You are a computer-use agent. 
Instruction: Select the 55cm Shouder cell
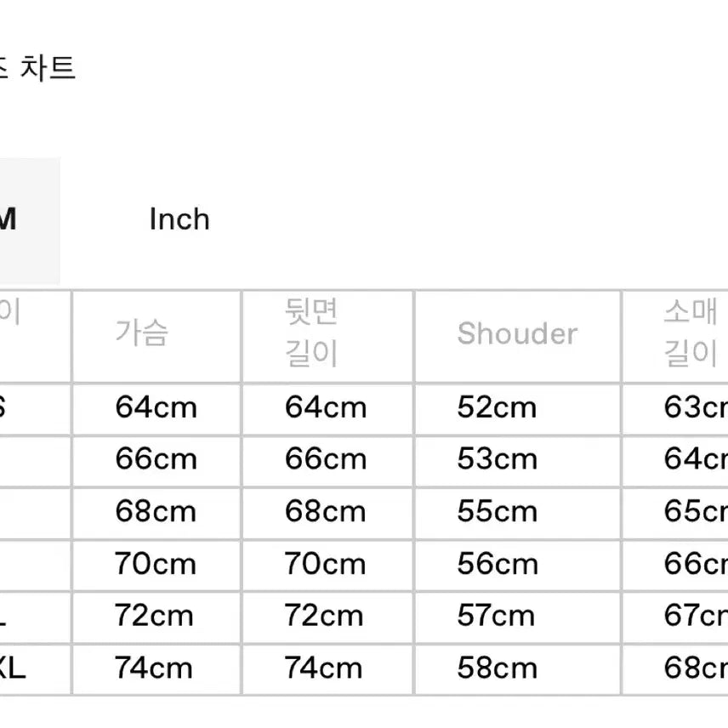[497, 512]
